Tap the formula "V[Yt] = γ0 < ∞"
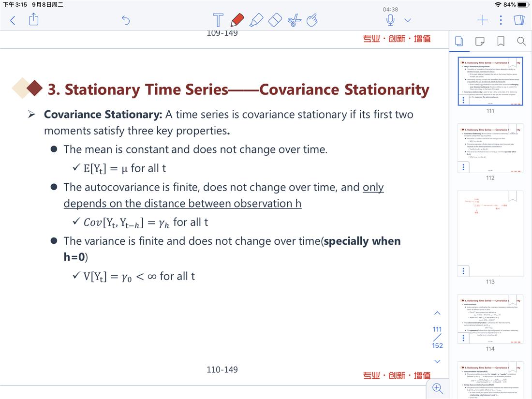Viewport: 532px width, 399px height. pos(139,277)
